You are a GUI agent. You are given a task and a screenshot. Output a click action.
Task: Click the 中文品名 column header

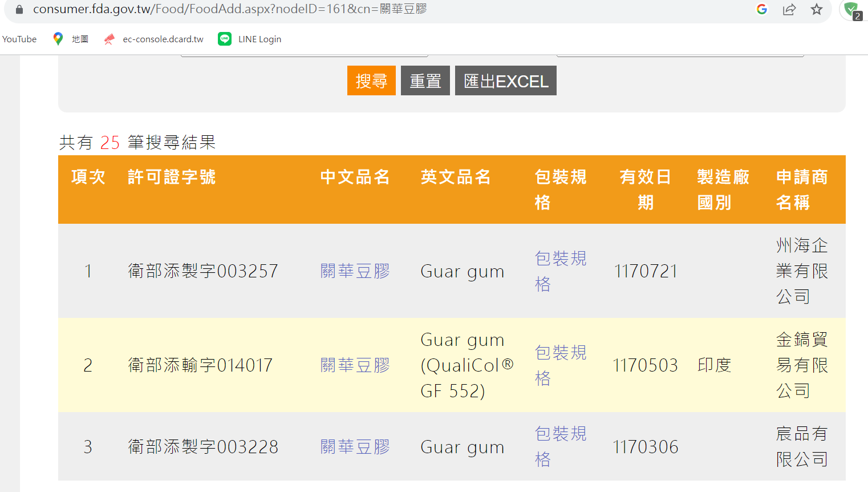coord(355,177)
